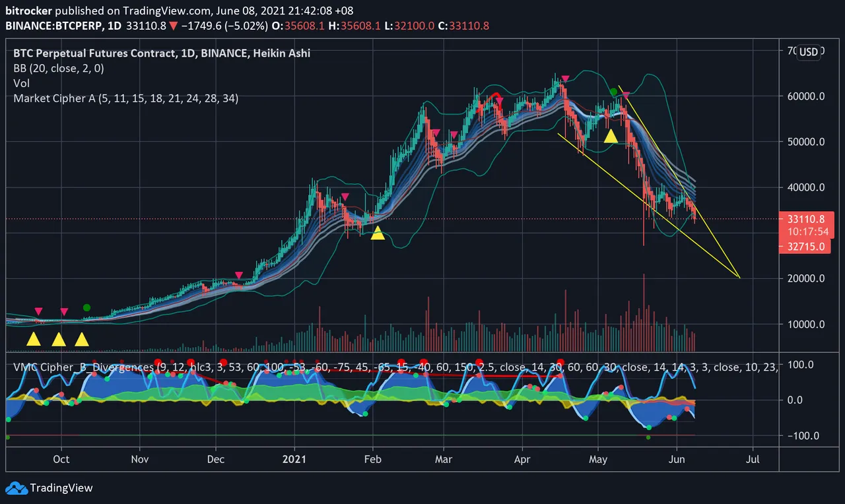Screen dimensions: 845x504
Task: Click the Jul label on the time axis
Action: pyautogui.click(x=753, y=458)
